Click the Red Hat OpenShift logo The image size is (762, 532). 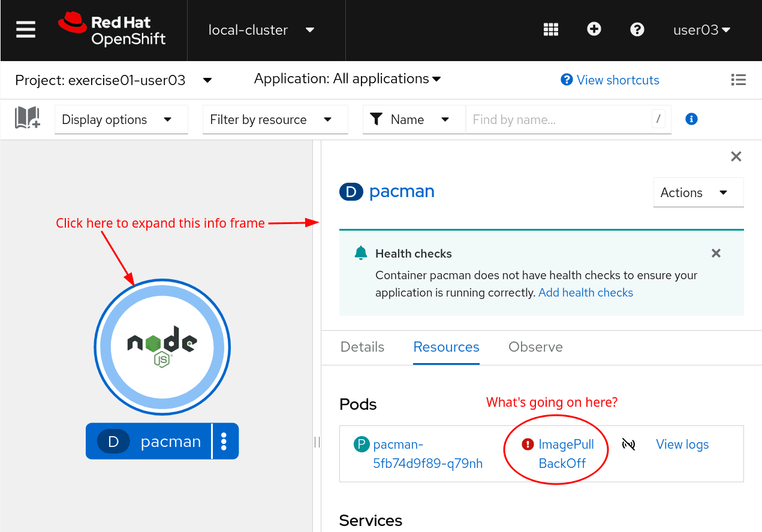[x=112, y=30]
